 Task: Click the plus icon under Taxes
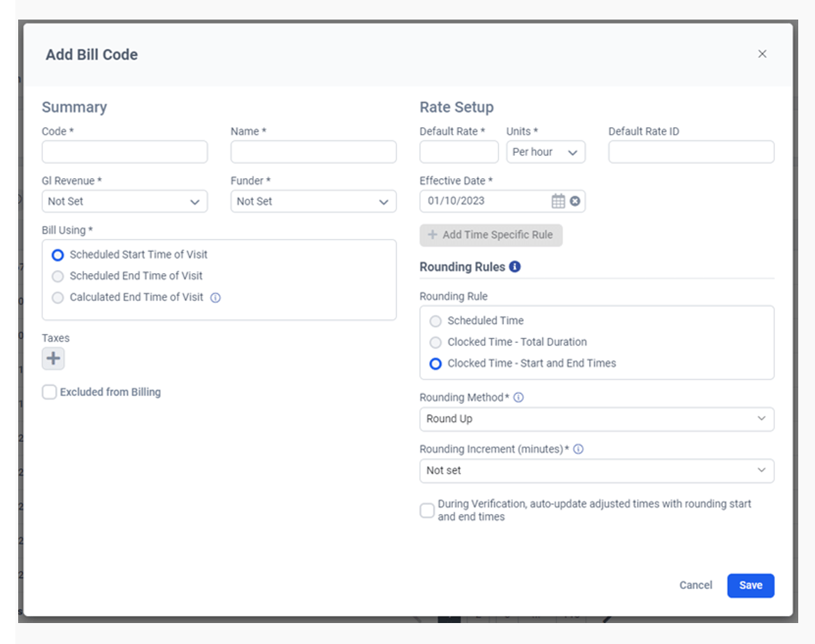pos(53,358)
